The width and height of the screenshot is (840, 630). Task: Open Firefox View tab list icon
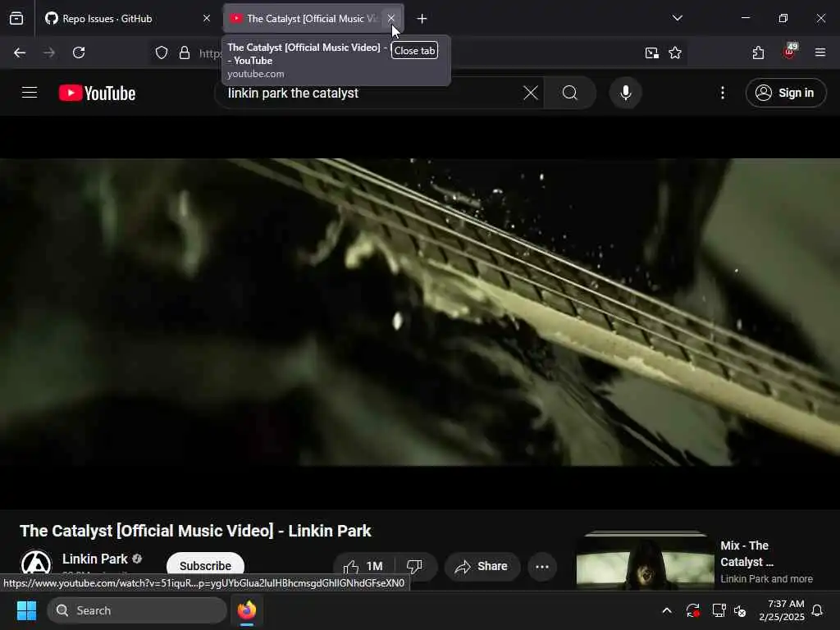16,19
